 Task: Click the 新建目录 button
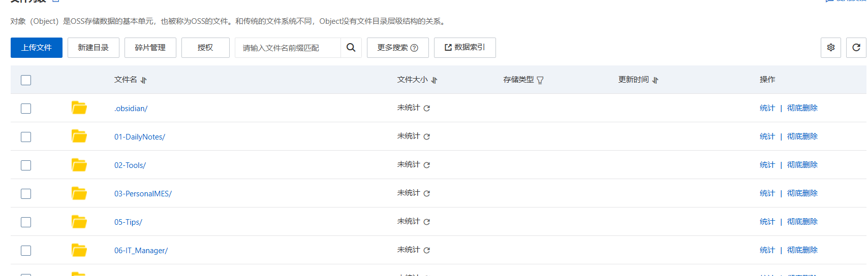[94, 48]
